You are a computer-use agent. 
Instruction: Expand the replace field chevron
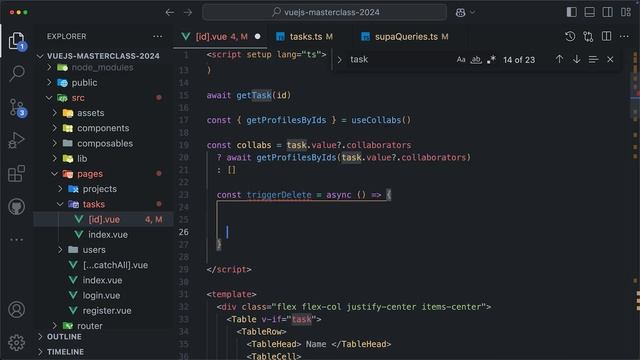340,60
